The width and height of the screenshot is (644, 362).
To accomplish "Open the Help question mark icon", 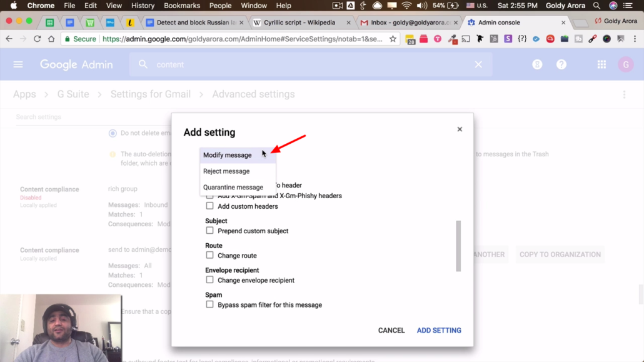I will [x=561, y=64].
